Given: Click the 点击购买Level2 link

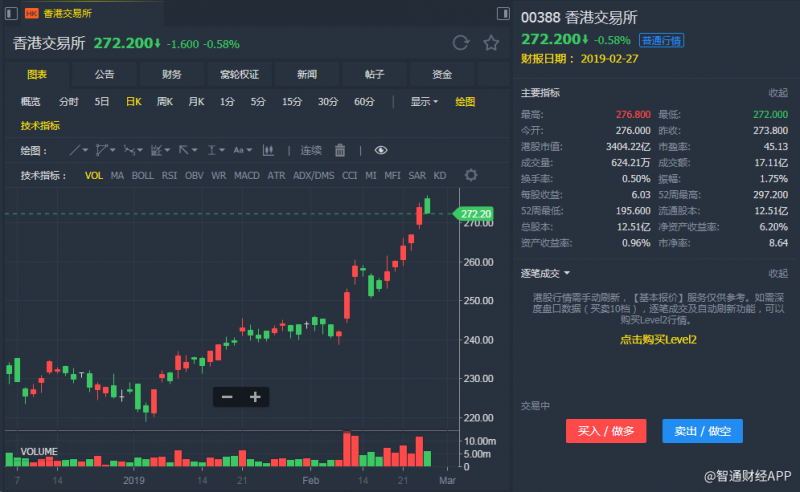Looking at the screenshot, I should (658, 339).
